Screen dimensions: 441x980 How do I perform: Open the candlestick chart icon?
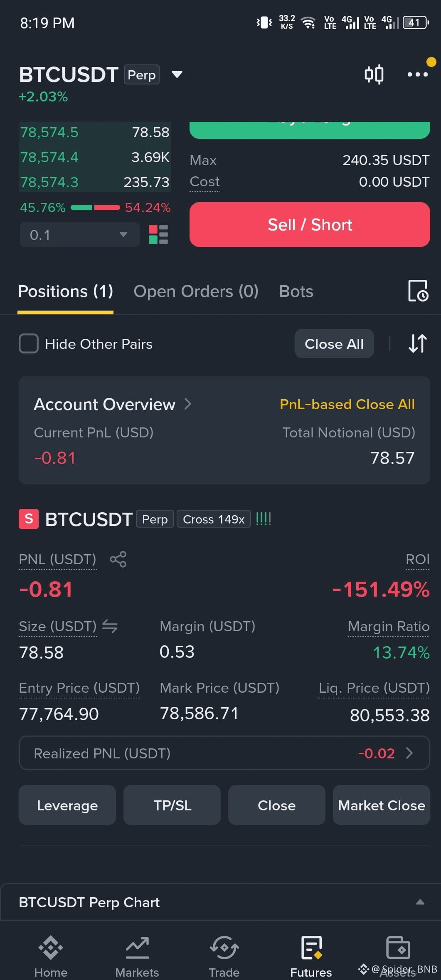(374, 75)
